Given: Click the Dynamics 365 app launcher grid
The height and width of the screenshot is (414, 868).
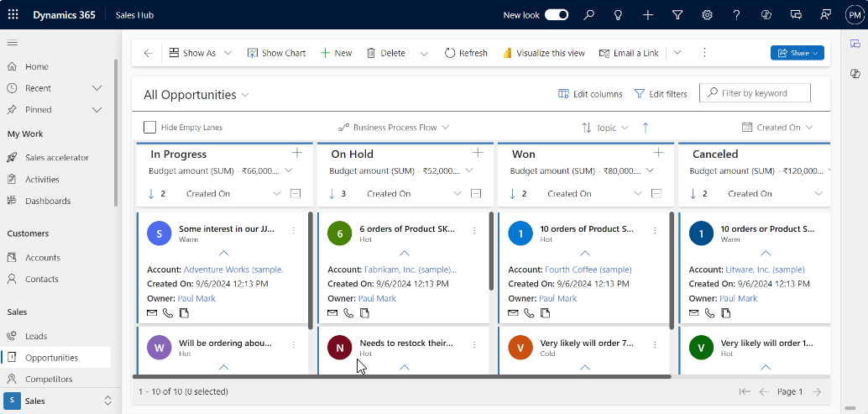Looking at the screenshot, I should [13, 15].
